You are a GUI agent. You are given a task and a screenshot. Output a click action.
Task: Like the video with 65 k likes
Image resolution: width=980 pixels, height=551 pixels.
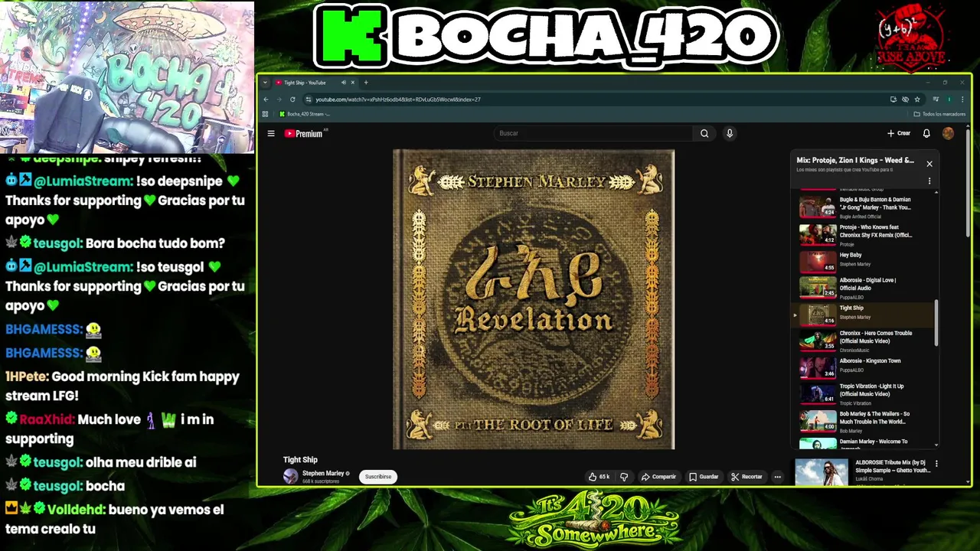[599, 477]
